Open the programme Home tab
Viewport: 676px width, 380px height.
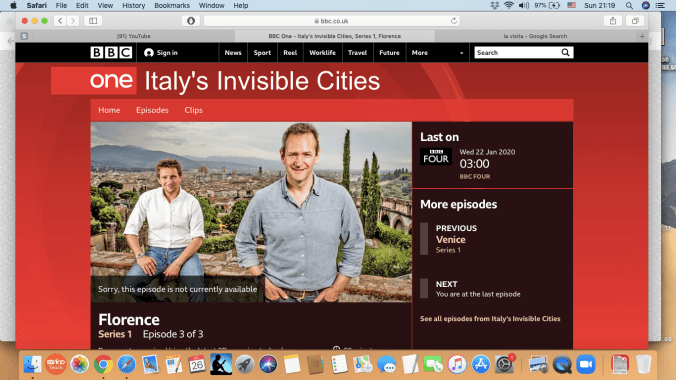[109, 110]
